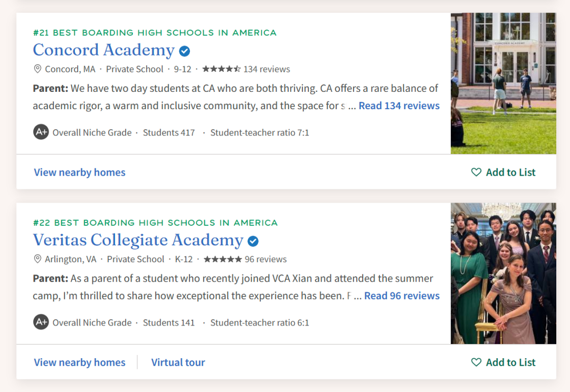Image resolution: width=570 pixels, height=392 pixels.
Task: Click 'Overall Niche Grade' on Concord Academy card
Action: 92,132
